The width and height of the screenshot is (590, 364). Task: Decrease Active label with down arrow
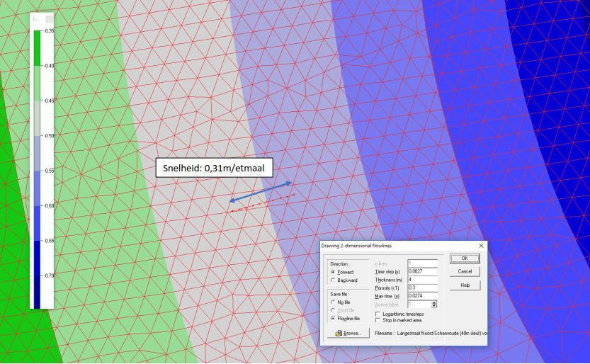tap(433, 306)
